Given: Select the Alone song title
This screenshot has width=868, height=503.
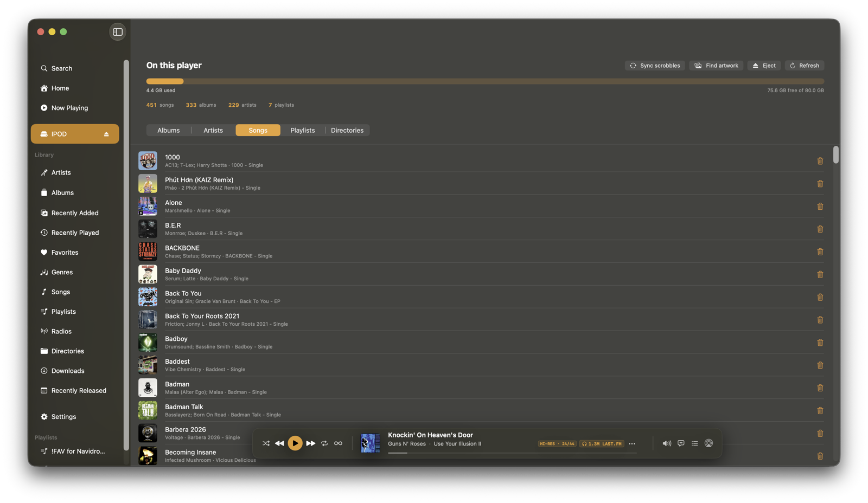Looking at the screenshot, I should pos(174,203).
